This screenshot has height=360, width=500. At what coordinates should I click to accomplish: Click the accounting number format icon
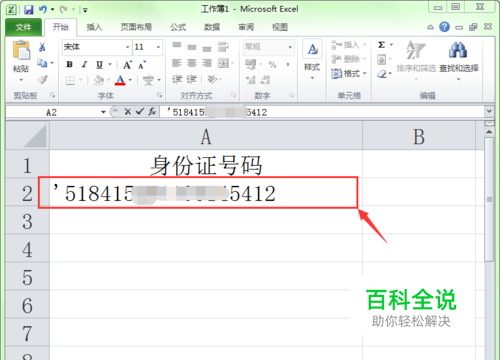(x=251, y=64)
